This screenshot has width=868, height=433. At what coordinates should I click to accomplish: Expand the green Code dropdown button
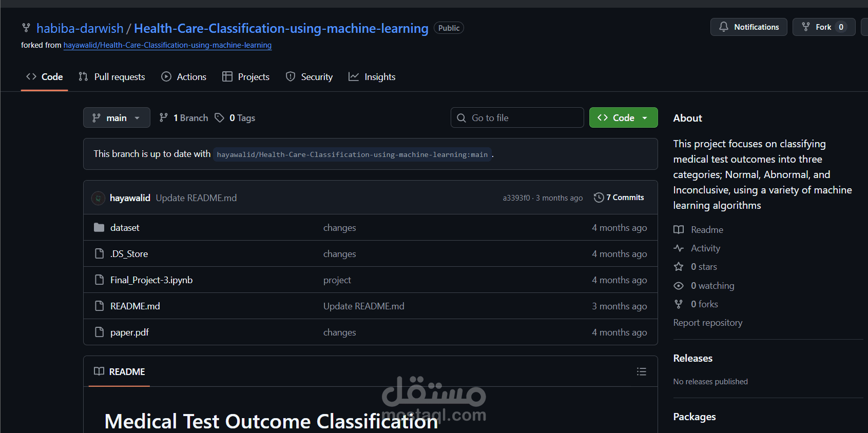click(623, 117)
